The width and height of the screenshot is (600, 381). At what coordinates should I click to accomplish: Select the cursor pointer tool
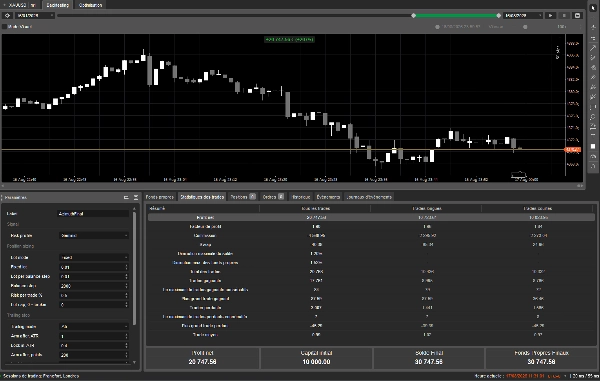click(593, 8)
